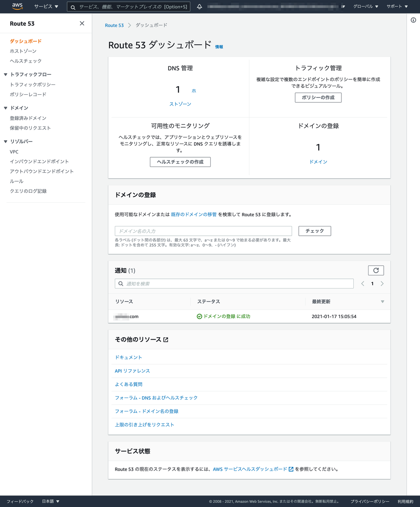
Task: Focus the 通知を検索 search field
Action: (x=234, y=283)
